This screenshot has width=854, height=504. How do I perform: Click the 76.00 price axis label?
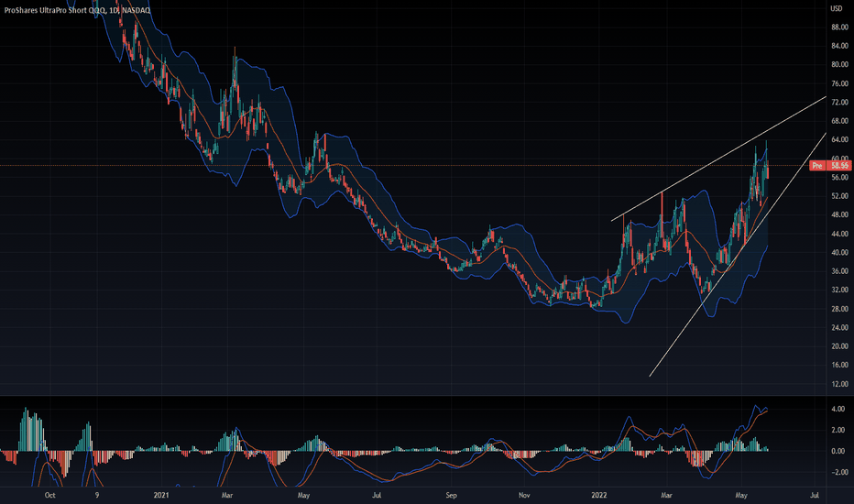[839, 83]
